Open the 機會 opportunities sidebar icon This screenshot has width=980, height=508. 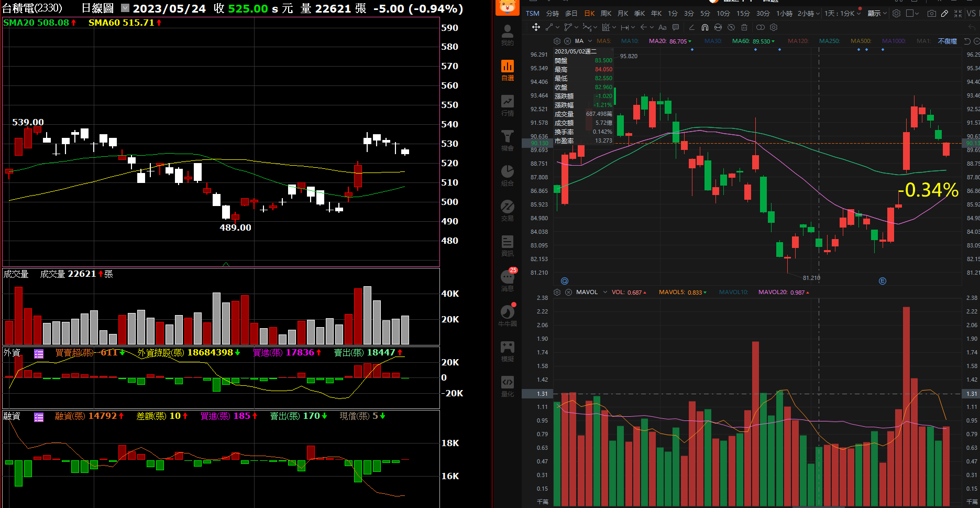click(x=508, y=140)
